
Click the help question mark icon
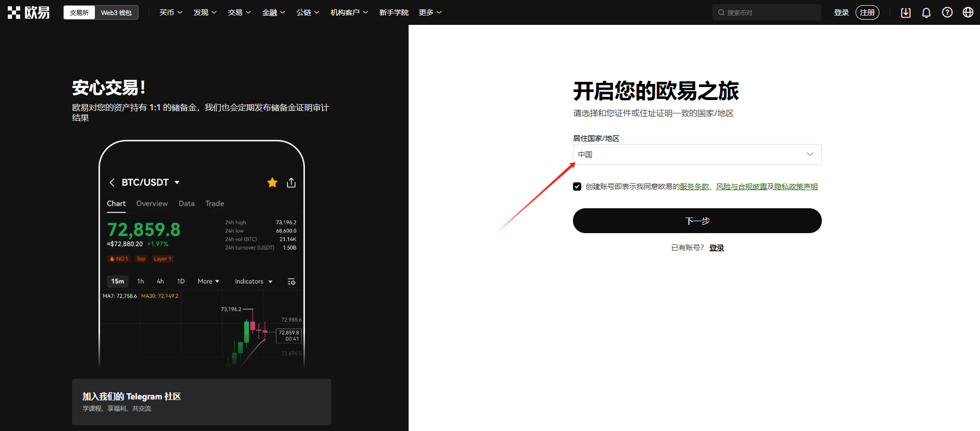tap(947, 12)
